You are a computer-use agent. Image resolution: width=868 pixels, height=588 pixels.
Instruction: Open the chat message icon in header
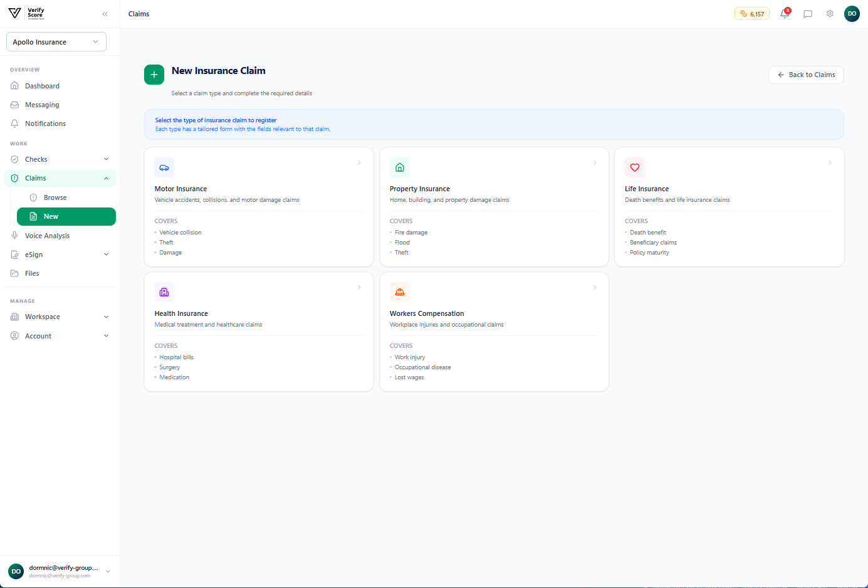808,14
